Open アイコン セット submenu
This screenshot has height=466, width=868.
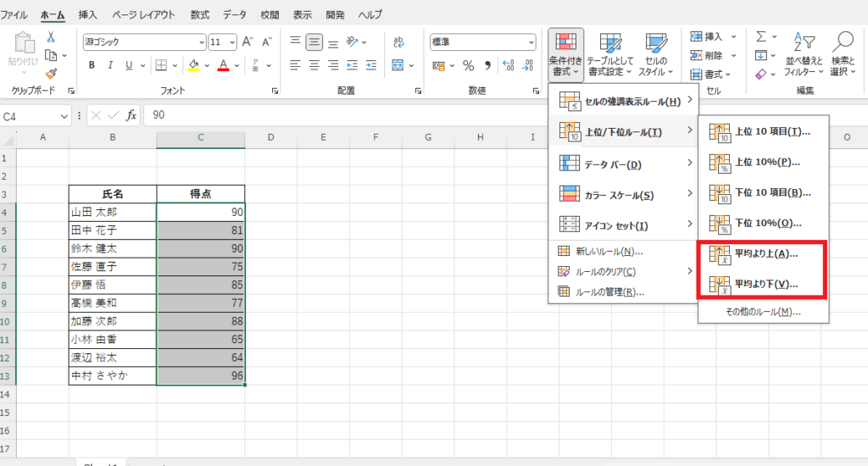(623, 225)
